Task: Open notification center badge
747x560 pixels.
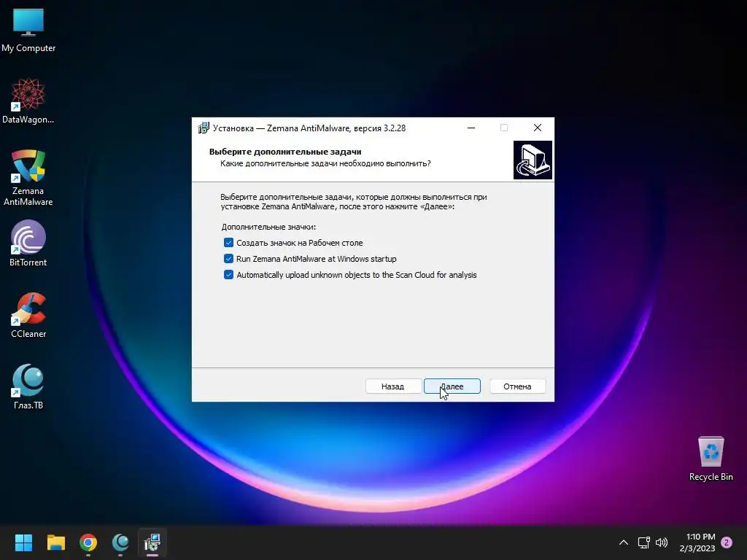Action: tap(727, 542)
